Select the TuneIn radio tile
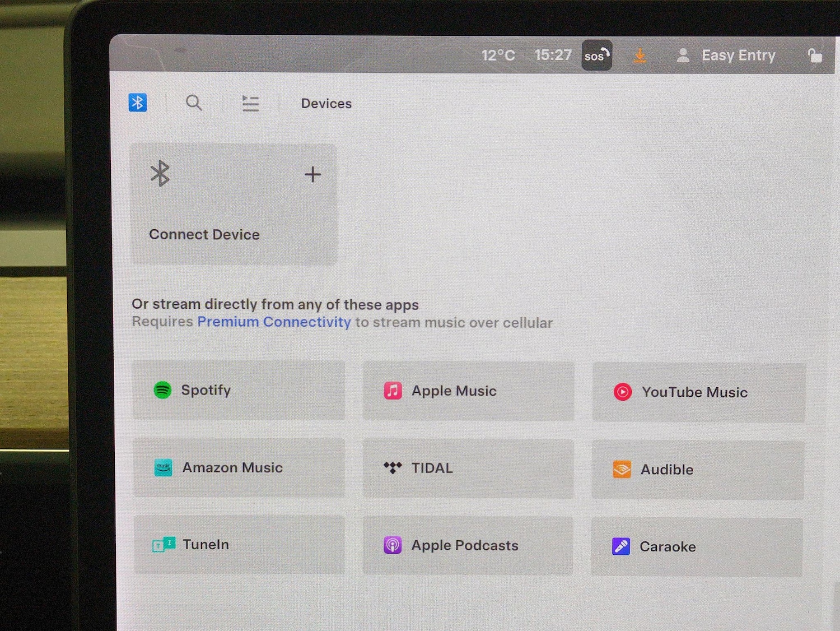This screenshot has width=840, height=631. (x=239, y=545)
